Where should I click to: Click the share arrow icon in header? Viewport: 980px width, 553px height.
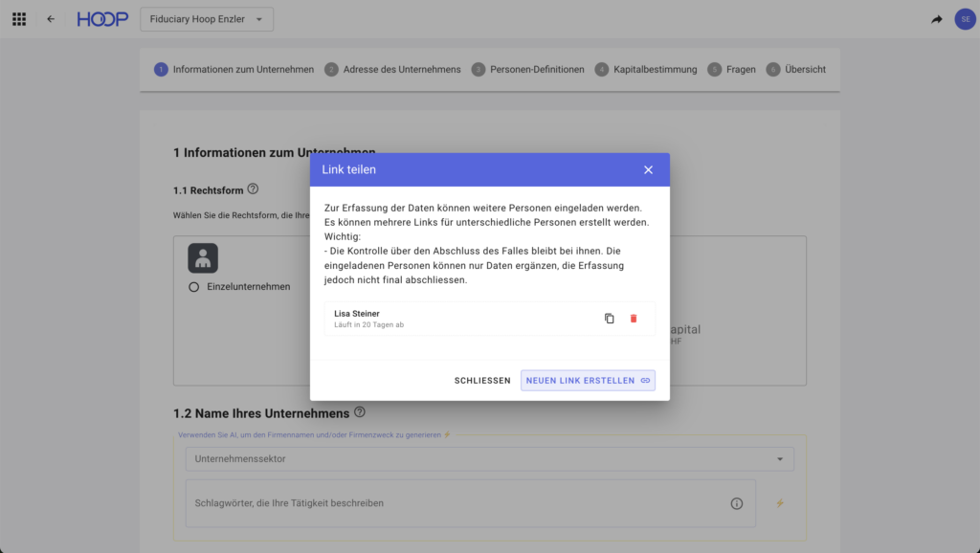[936, 19]
